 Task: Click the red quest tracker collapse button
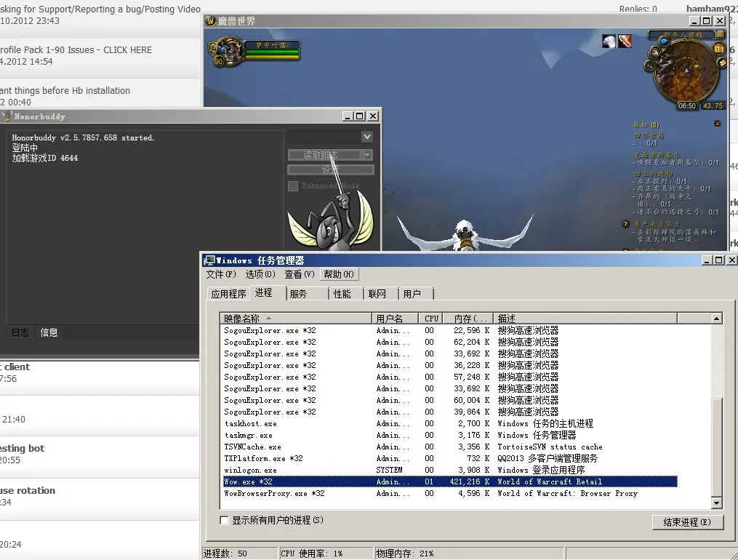(x=718, y=124)
